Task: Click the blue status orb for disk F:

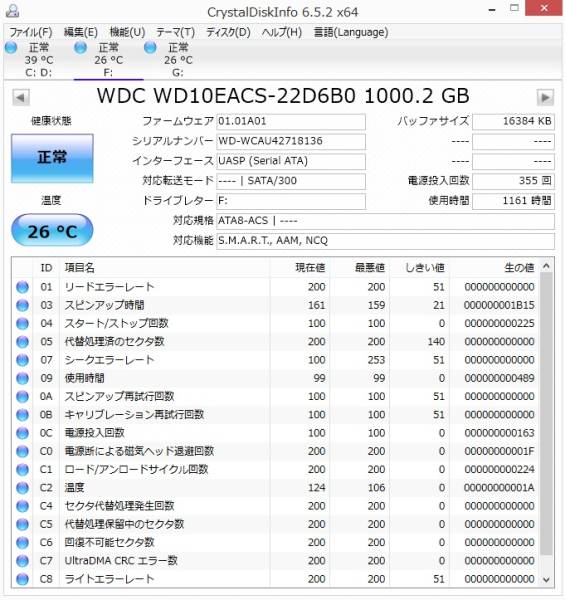Action: click(80, 48)
